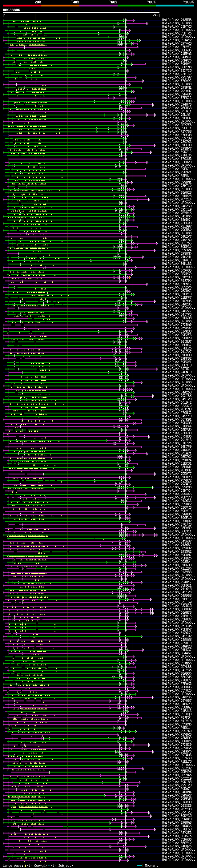Open hit UniRef100_A8Y2E4

(176, 199)
